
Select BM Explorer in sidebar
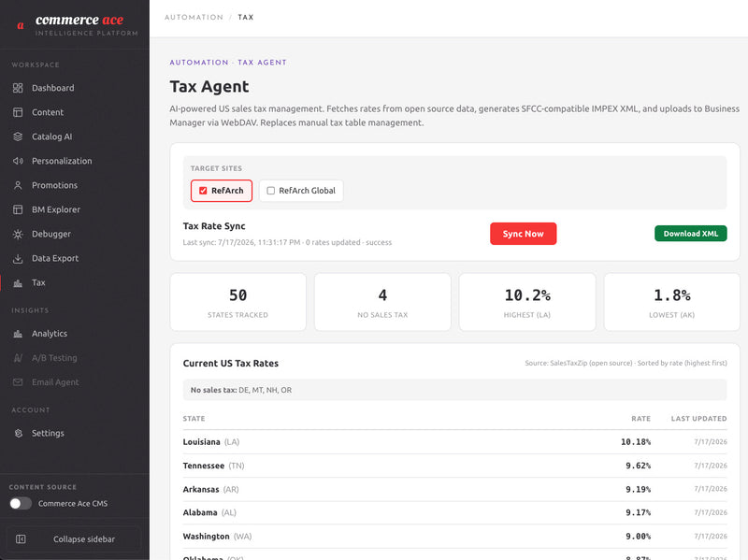click(x=75, y=209)
